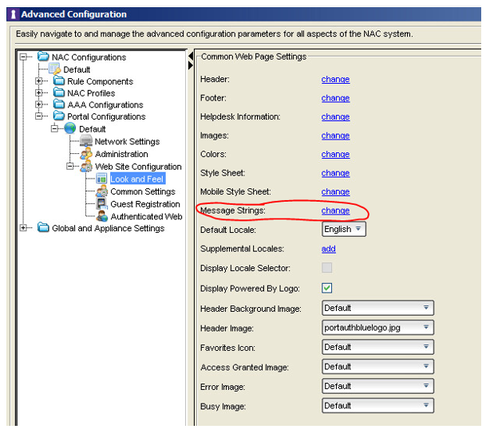Click the Common Settings icon

101,191
